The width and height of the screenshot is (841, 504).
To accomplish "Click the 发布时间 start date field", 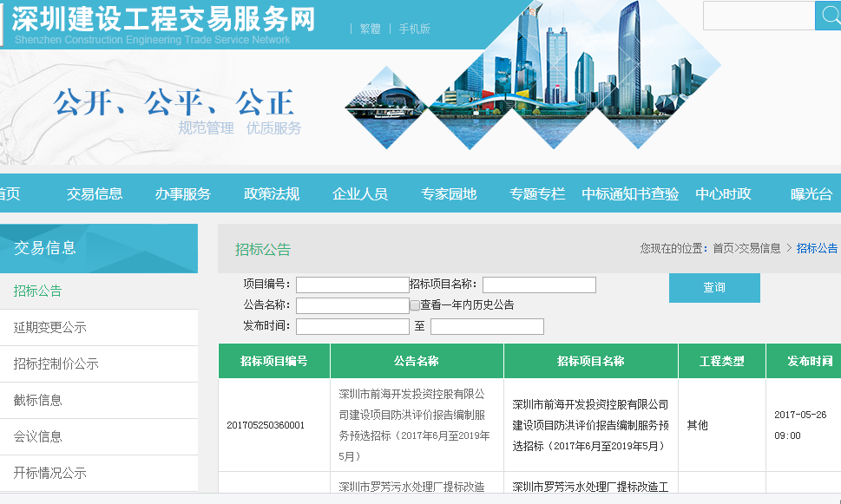I will pyautogui.click(x=352, y=326).
